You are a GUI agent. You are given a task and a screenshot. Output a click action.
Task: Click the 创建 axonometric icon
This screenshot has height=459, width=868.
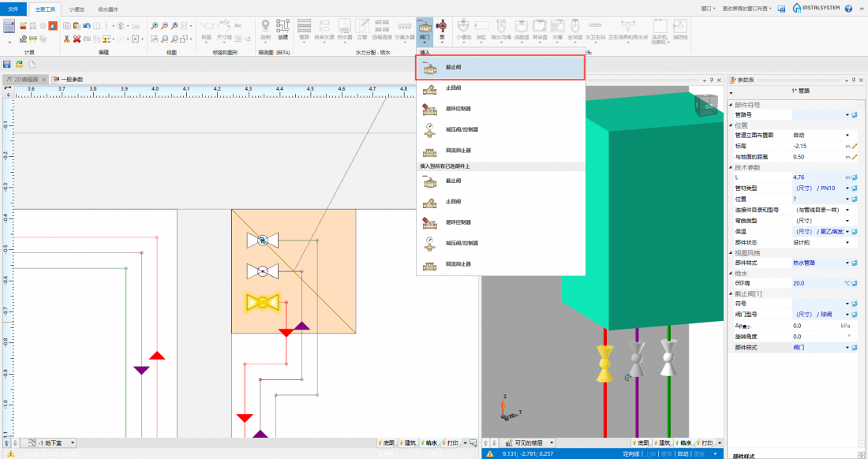(283, 28)
